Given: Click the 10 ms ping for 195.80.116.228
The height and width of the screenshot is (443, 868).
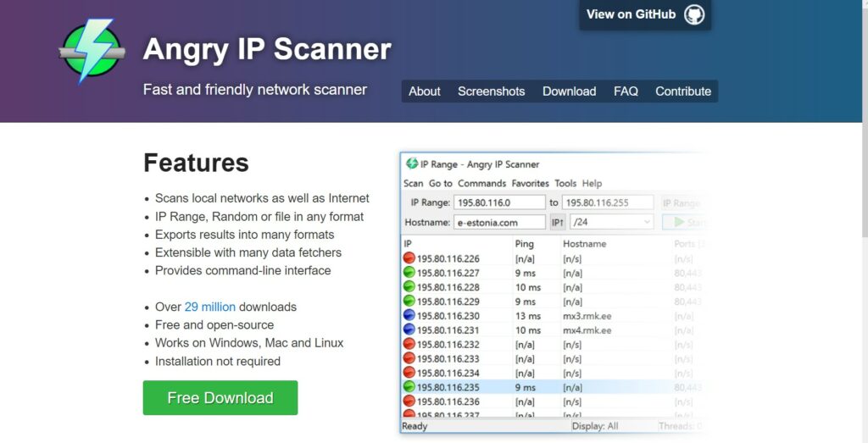Looking at the screenshot, I should (527, 287).
